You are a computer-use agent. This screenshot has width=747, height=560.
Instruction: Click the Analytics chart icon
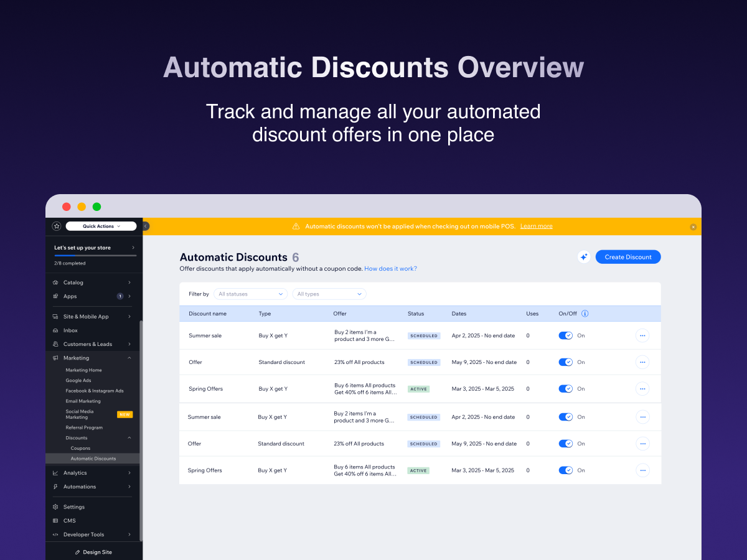[x=56, y=473]
